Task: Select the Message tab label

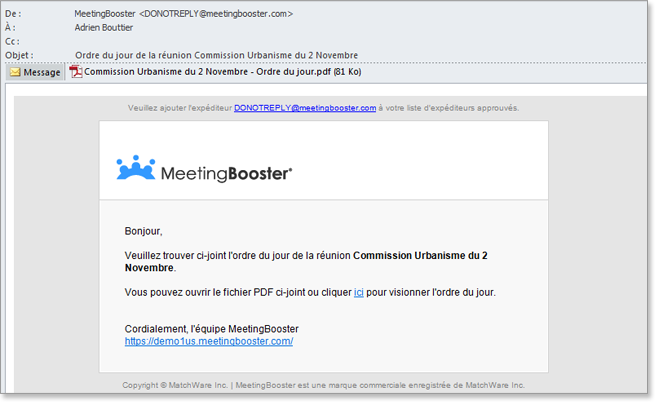Action: click(42, 72)
